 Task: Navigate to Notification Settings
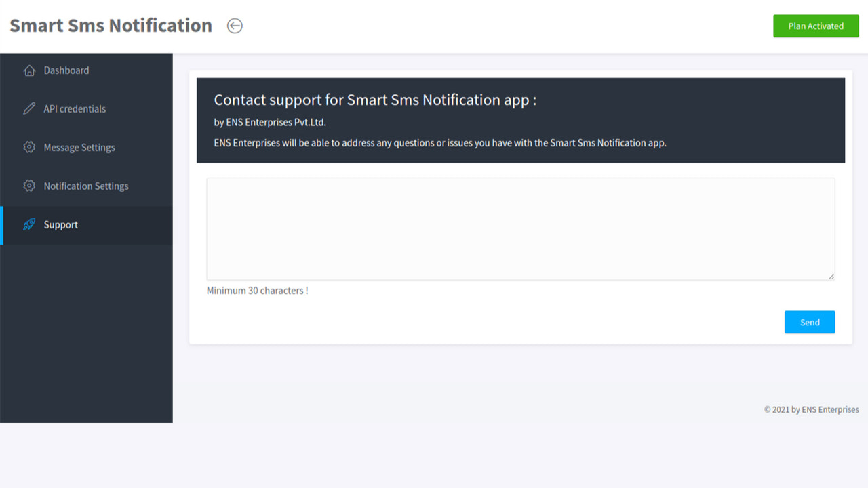(x=85, y=186)
